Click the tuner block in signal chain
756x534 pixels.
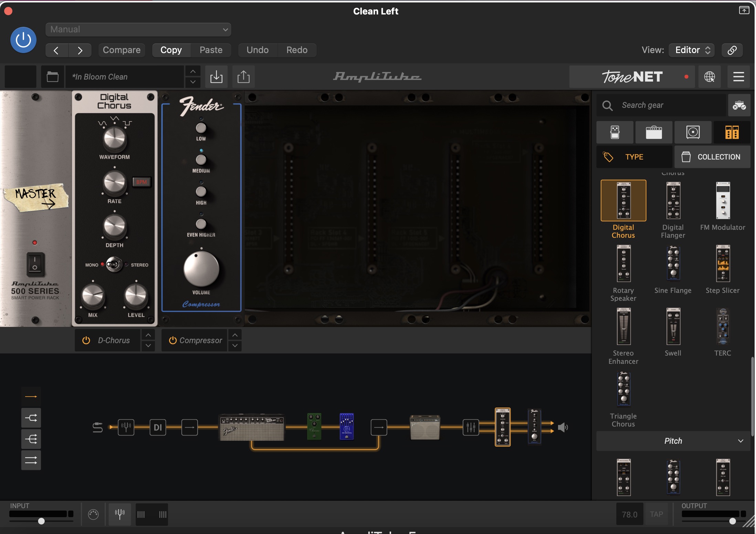tap(126, 428)
